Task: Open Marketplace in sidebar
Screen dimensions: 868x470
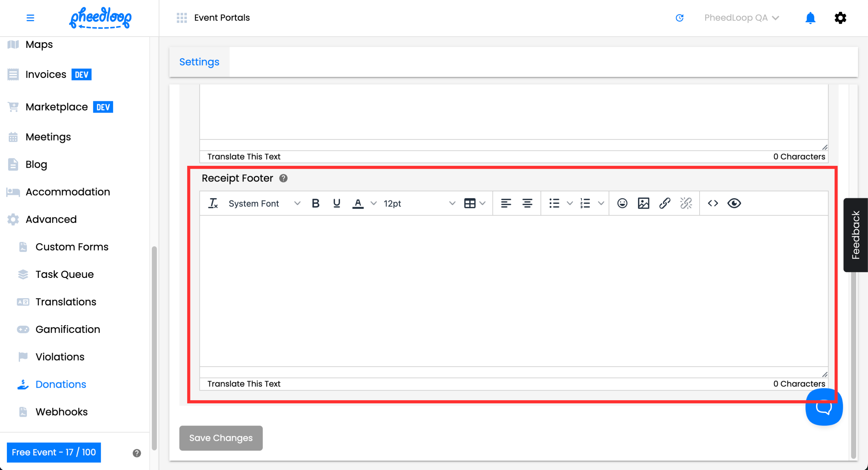Action: point(57,107)
